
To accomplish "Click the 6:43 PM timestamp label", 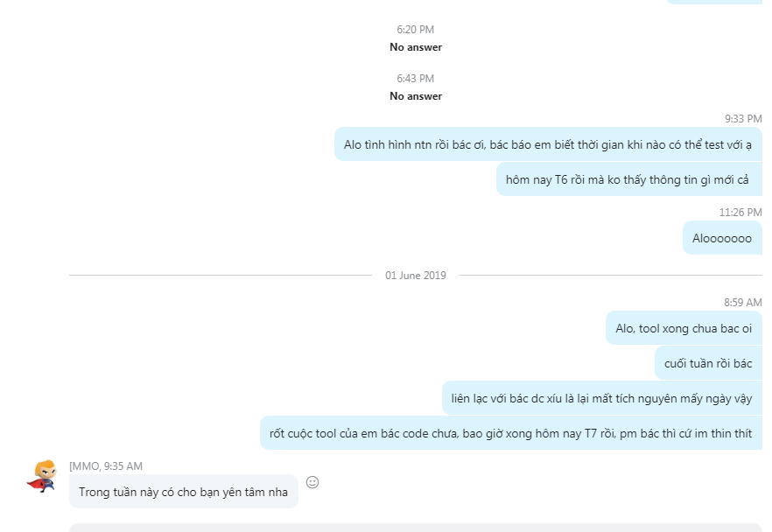I will (416, 79).
